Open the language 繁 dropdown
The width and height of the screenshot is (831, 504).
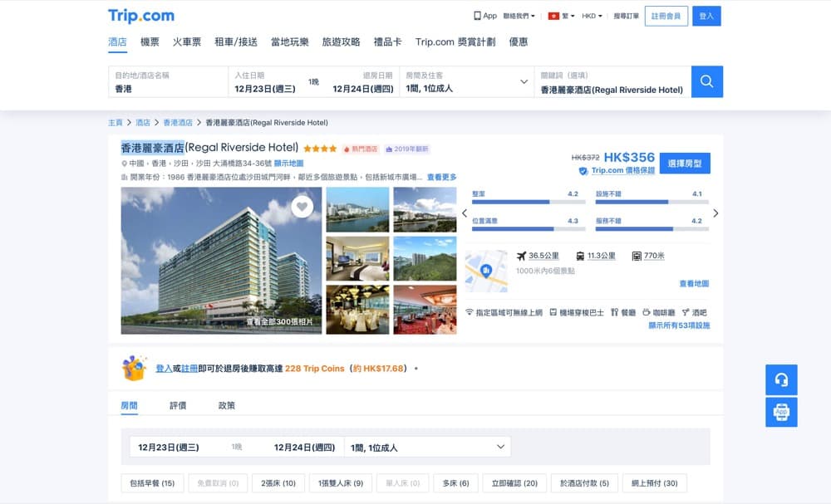coord(568,16)
